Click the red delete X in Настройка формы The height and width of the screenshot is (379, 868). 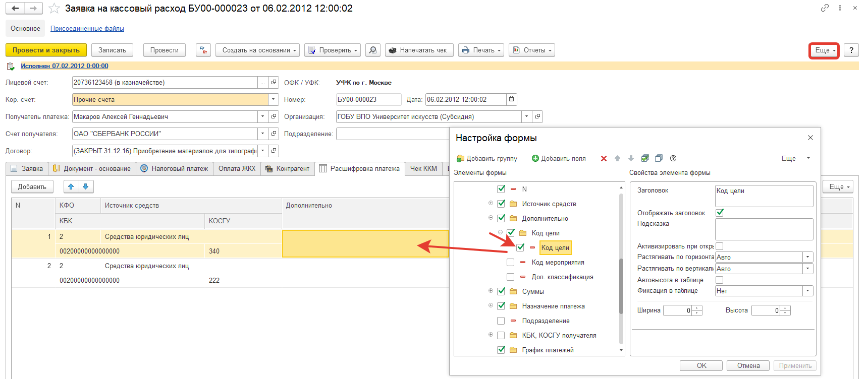(x=604, y=158)
